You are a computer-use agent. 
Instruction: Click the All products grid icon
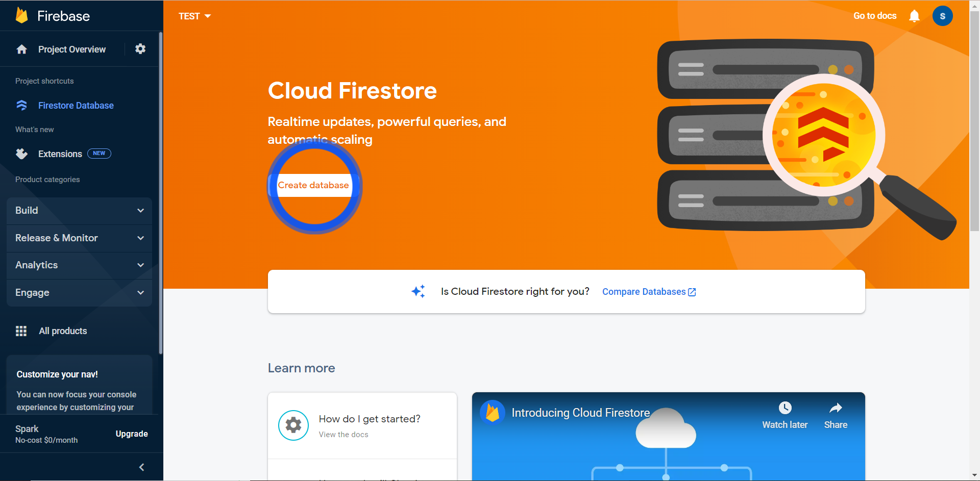(21, 331)
